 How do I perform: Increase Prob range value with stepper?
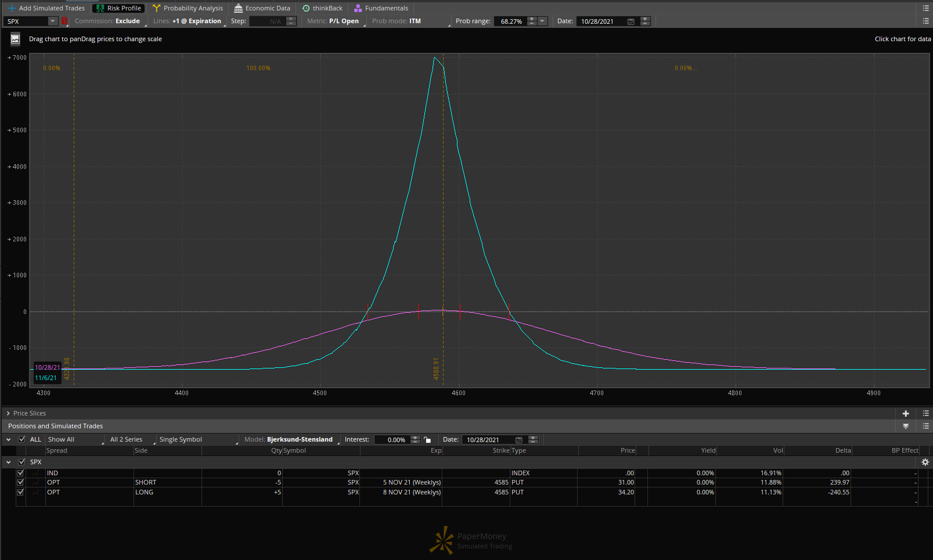532,19
